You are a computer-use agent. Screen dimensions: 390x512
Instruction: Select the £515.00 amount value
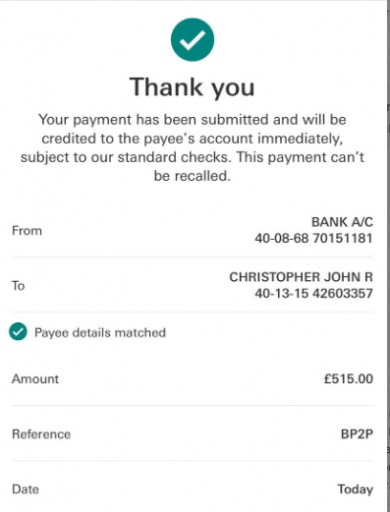click(x=348, y=379)
